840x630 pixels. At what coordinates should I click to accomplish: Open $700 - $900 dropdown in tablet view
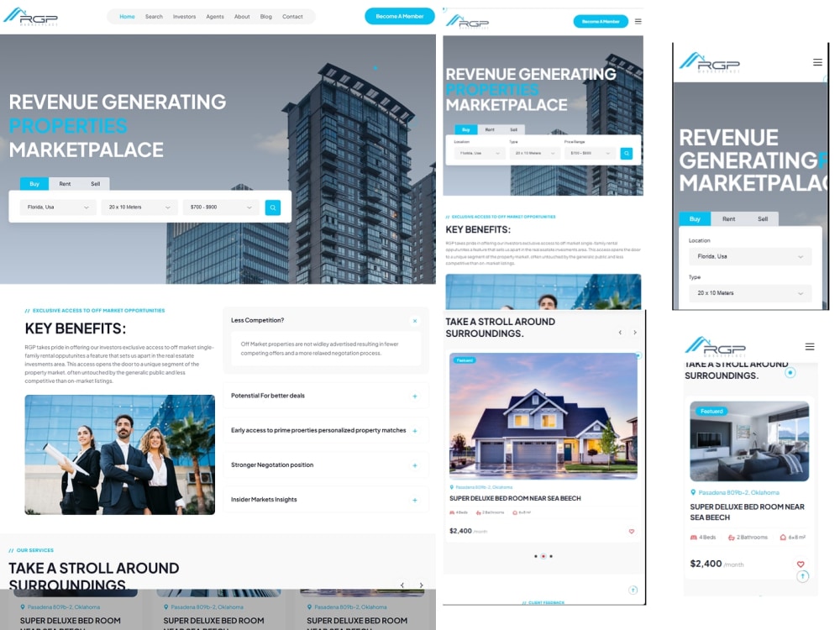[x=590, y=153]
